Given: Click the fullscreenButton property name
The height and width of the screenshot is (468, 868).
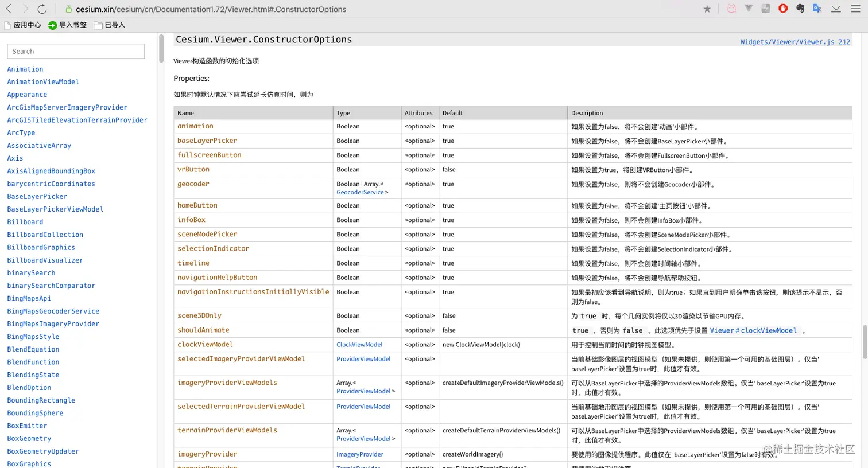Looking at the screenshot, I should tap(210, 155).
